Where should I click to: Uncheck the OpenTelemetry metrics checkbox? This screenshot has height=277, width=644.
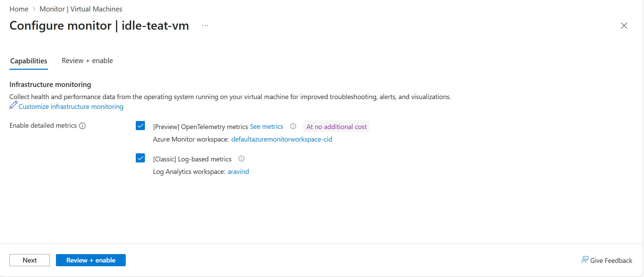tap(141, 126)
